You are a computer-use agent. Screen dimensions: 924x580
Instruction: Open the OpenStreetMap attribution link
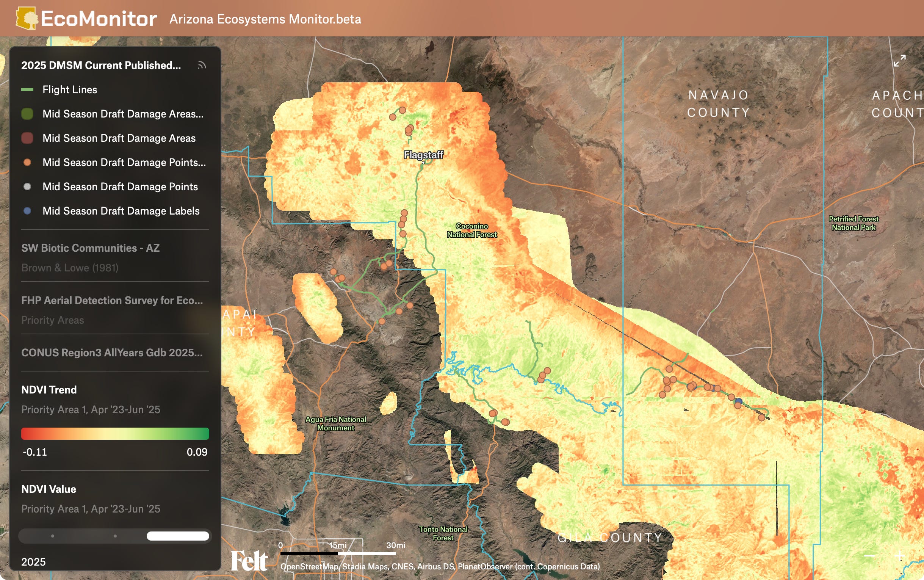[x=309, y=566]
